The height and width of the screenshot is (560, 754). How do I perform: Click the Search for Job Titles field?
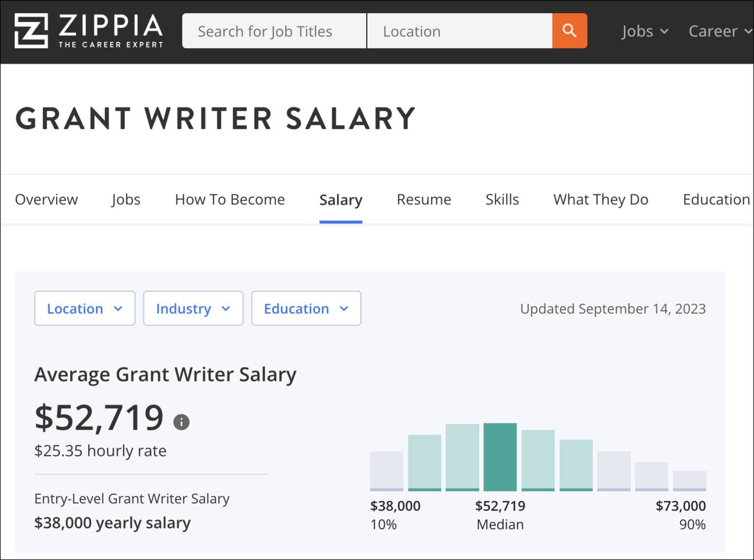point(273,31)
